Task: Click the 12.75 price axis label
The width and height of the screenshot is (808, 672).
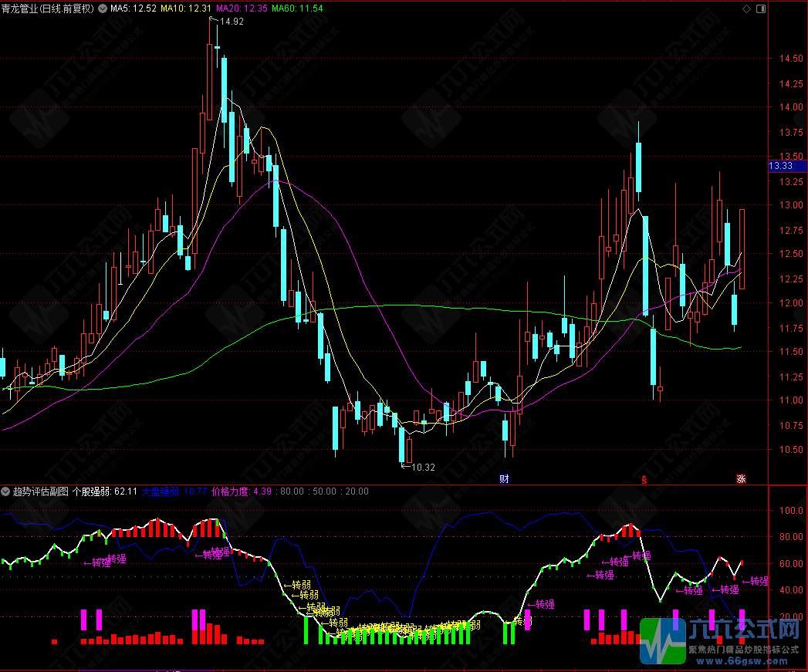Action: tap(791, 231)
